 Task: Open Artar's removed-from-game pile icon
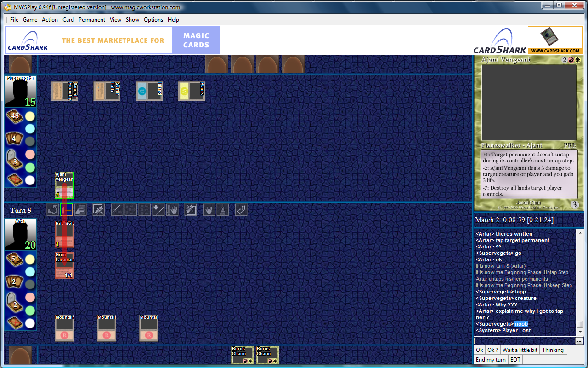pos(14,322)
